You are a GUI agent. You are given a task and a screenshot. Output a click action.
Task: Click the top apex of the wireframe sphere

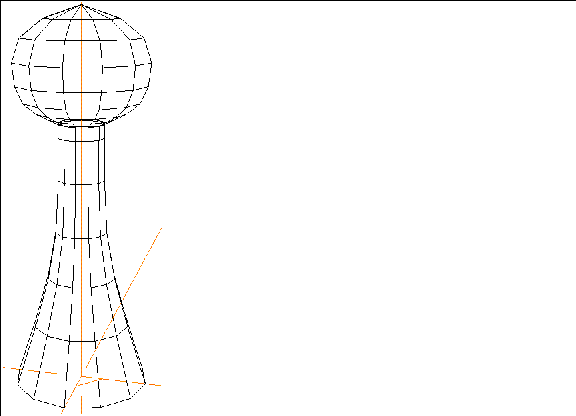tap(82, 4)
